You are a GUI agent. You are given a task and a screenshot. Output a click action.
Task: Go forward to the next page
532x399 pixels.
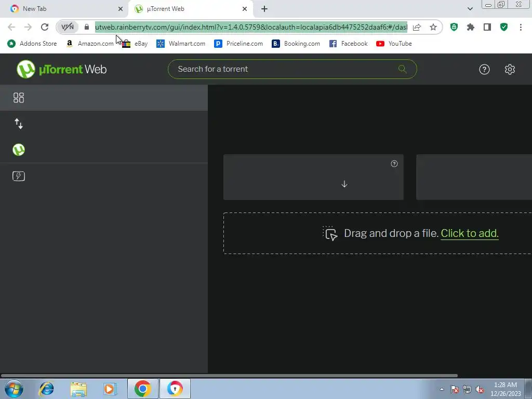[x=28, y=27]
